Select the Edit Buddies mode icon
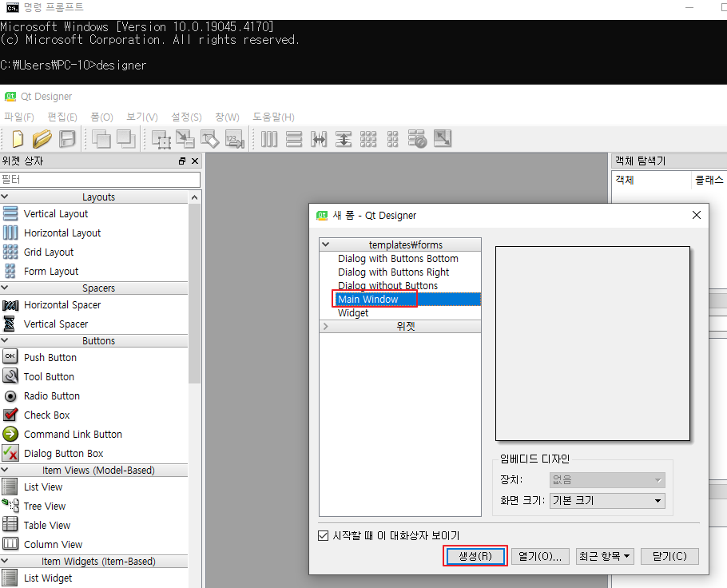This screenshot has width=727, height=588. tap(209, 139)
